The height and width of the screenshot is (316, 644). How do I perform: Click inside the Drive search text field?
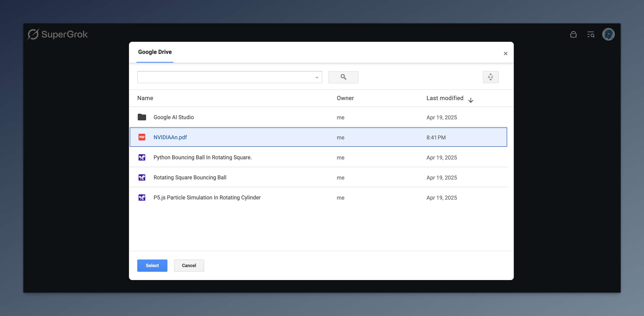[225, 77]
